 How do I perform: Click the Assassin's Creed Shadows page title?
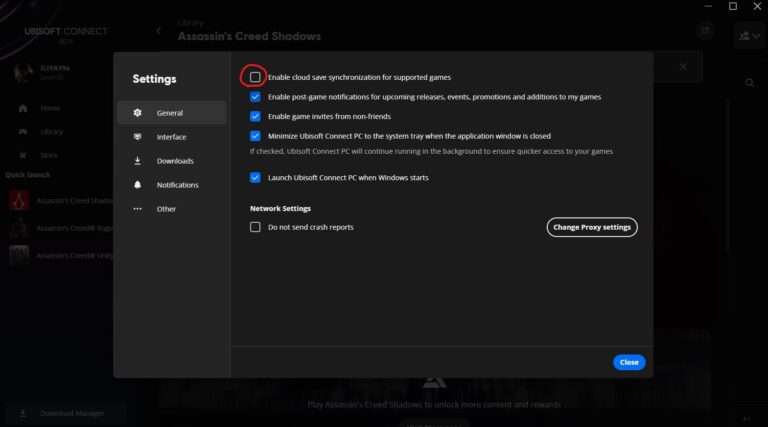(249, 36)
